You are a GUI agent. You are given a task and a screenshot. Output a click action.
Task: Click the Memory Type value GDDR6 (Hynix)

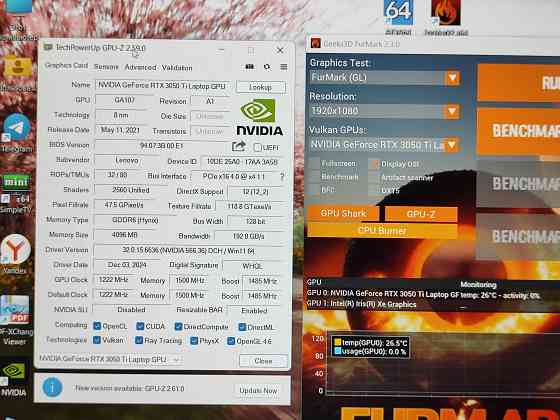click(x=135, y=220)
